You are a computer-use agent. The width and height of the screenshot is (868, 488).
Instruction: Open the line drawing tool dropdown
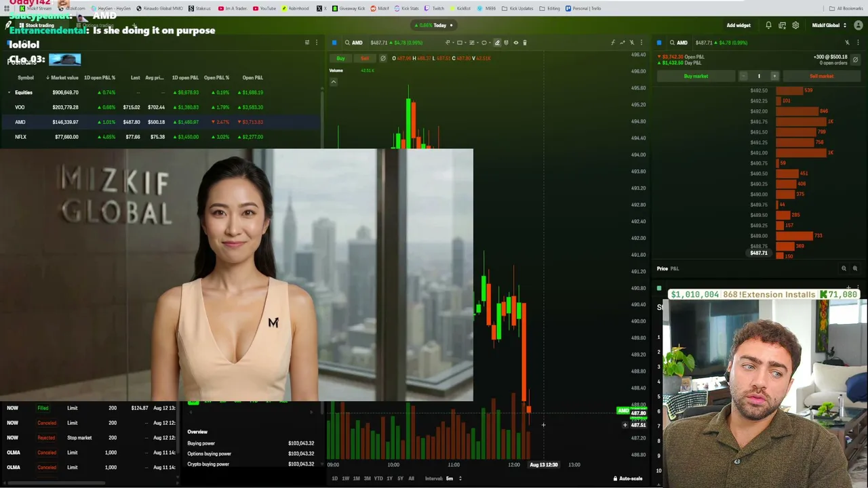[449, 43]
